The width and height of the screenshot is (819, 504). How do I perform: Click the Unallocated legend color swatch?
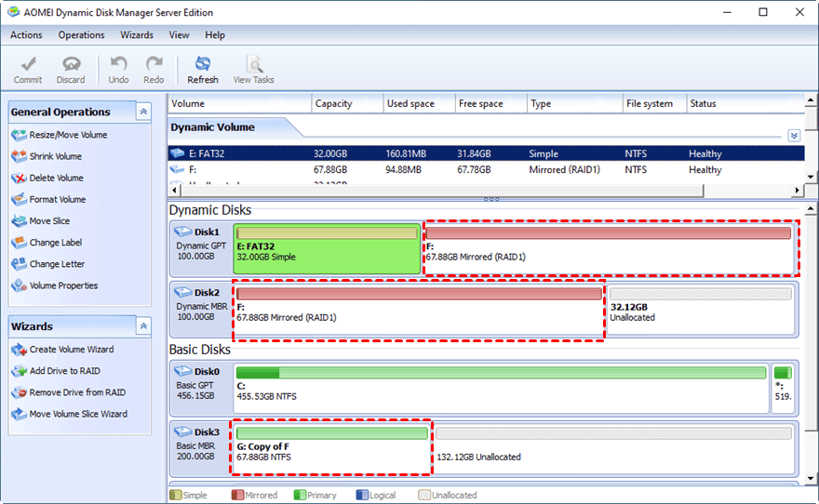coord(424,495)
